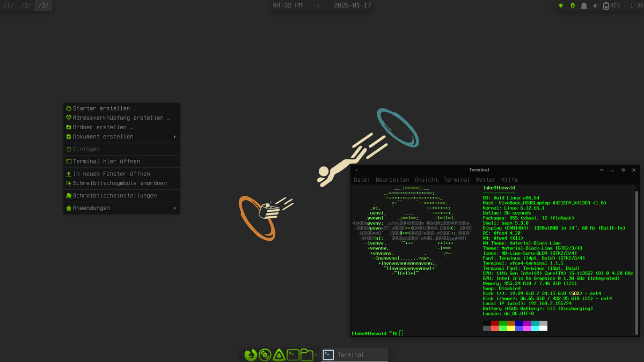The image size is (644, 362).
Task: Click the 'DE: Xfce4 4.20' line
Action: (x=502, y=233)
